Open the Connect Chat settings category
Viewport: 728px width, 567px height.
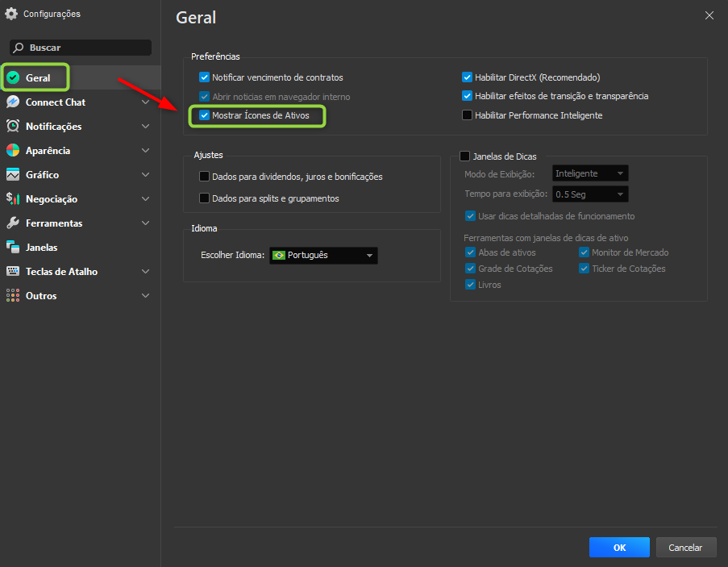coord(81,102)
